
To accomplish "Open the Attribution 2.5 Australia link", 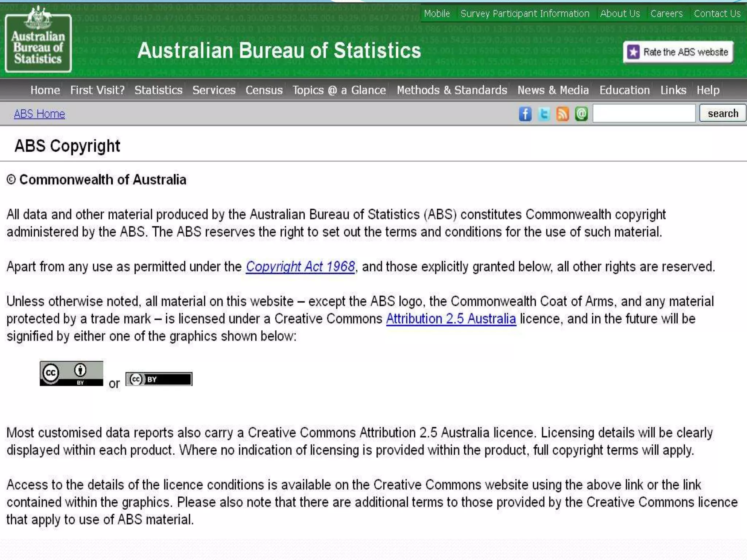I will [451, 319].
